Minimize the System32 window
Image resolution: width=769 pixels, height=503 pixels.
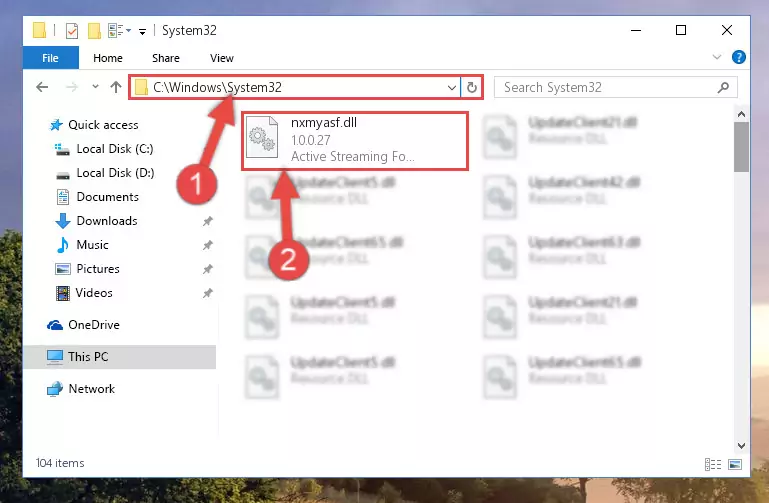[x=636, y=30]
